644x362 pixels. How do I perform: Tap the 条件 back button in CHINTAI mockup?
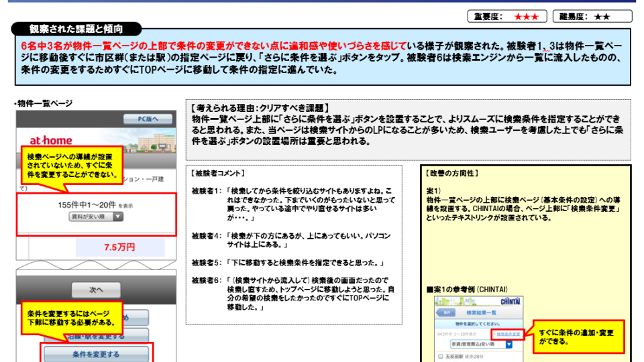coord(446,313)
